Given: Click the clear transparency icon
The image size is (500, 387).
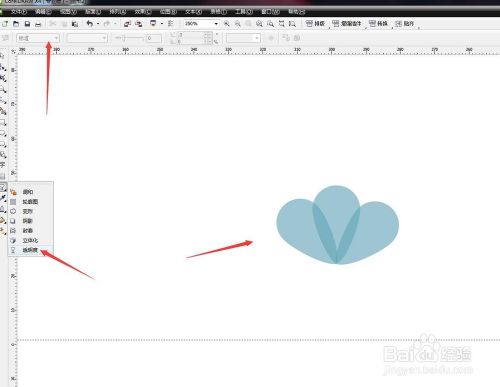Looking at the screenshot, I should [297, 38].
